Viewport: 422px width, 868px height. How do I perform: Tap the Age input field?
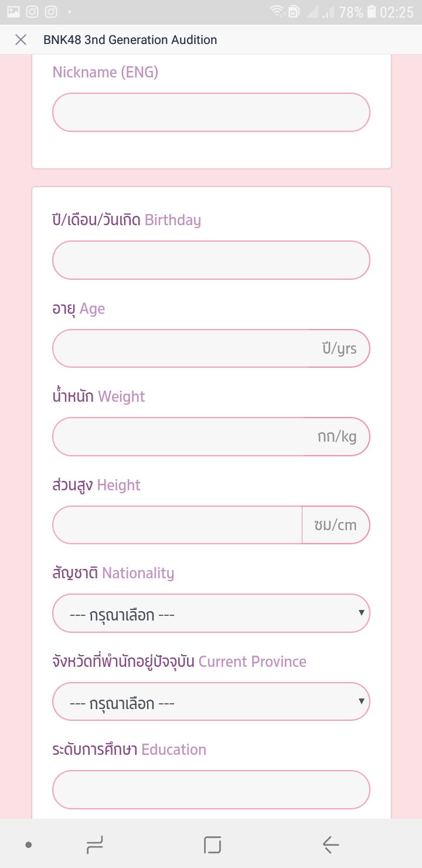click(x=182, y=348)
